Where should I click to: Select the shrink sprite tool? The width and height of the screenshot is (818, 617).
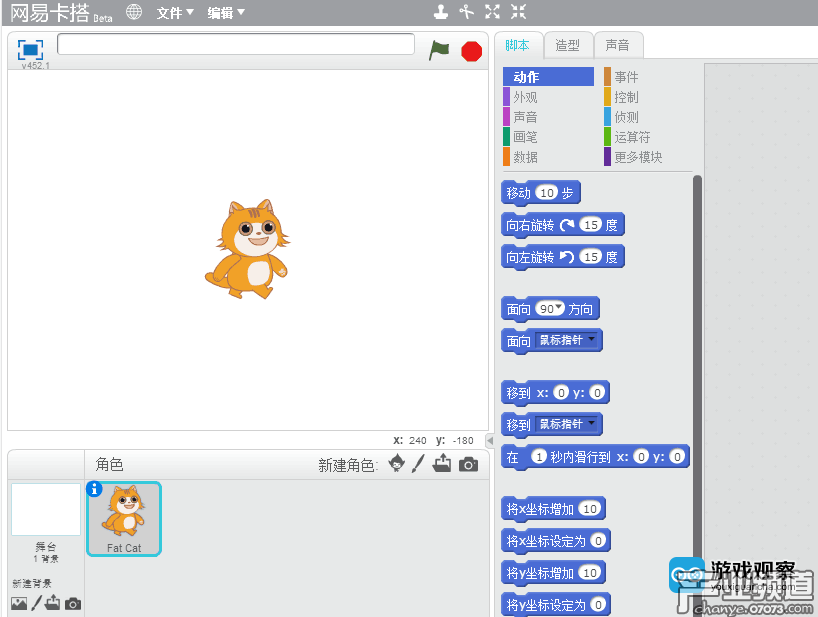point(518,12)
